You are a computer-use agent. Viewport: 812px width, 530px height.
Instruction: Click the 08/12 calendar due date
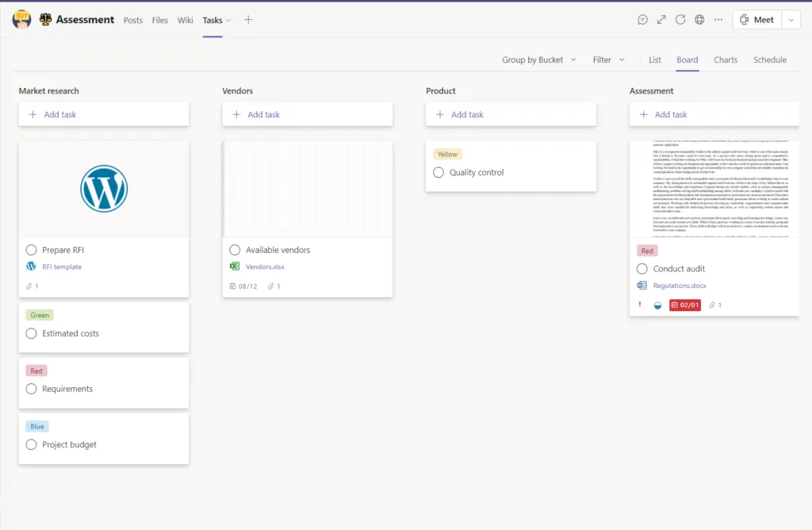point(243,286)
